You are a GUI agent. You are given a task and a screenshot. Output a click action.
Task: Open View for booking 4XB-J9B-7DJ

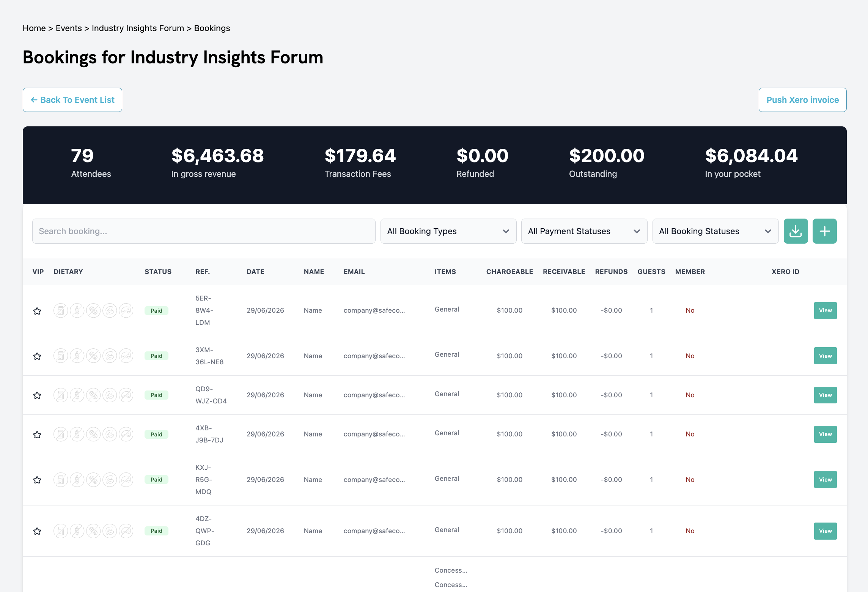coord(825,434)
